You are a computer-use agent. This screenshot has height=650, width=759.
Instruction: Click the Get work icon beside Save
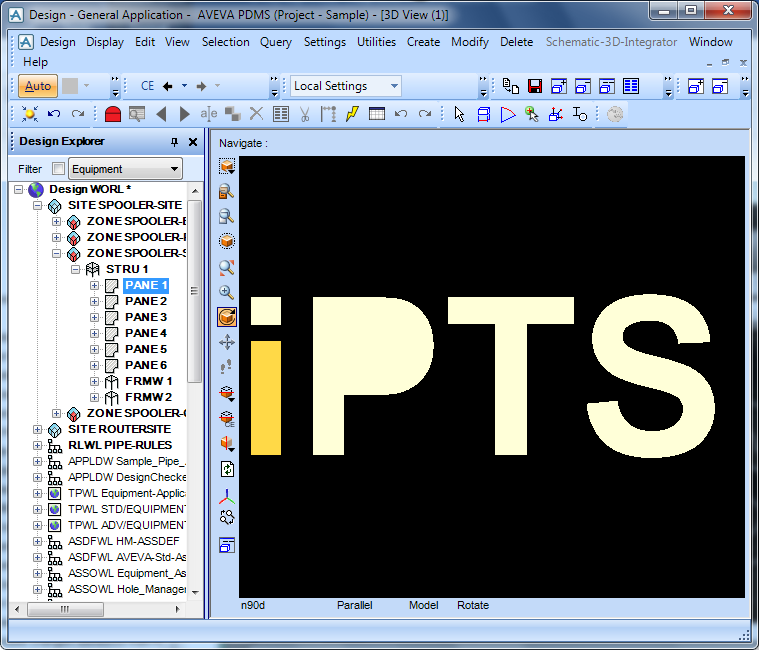click(x=511, y=86)
